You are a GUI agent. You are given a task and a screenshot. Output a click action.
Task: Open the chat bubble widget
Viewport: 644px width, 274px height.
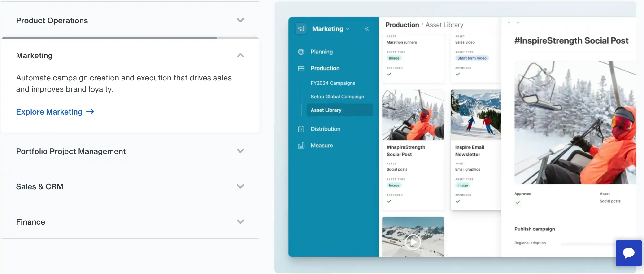628,253
